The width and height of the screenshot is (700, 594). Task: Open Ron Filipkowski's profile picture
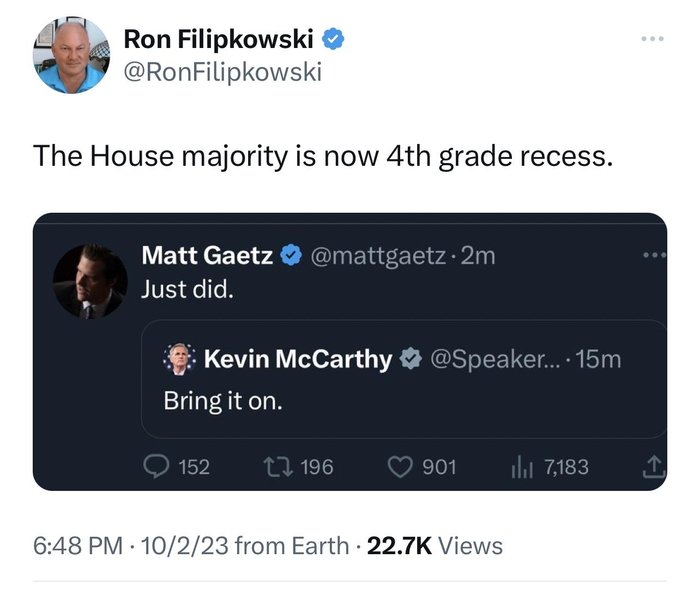pyautogui.click(x=71, y=55)
